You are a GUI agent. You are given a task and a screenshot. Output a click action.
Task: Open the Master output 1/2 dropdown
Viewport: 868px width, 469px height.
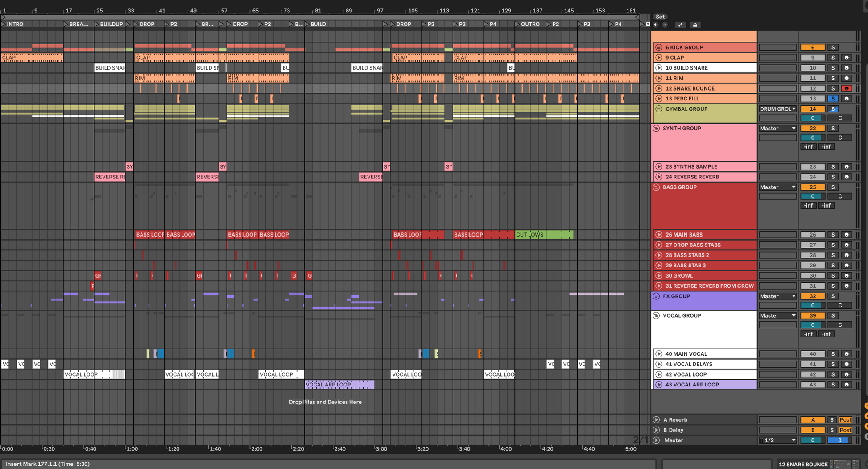[x=777, y=440]
